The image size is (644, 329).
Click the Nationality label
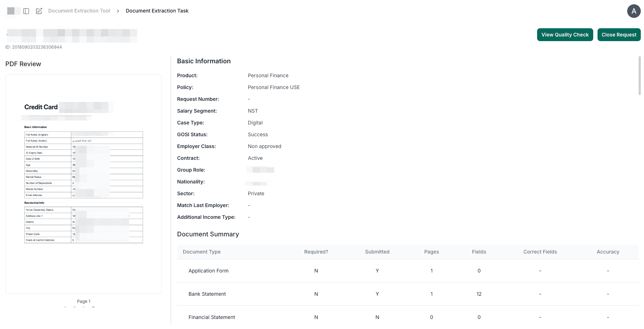[x=191, y=182]
